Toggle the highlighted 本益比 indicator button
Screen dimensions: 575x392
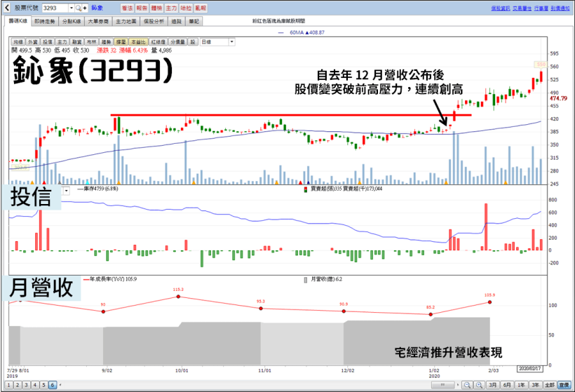tap(139, 42)
